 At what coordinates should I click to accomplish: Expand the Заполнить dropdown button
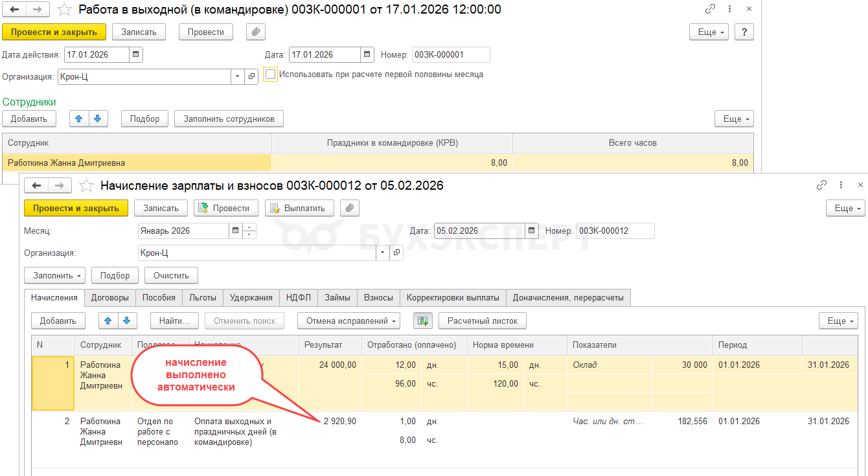click(54, 275)
